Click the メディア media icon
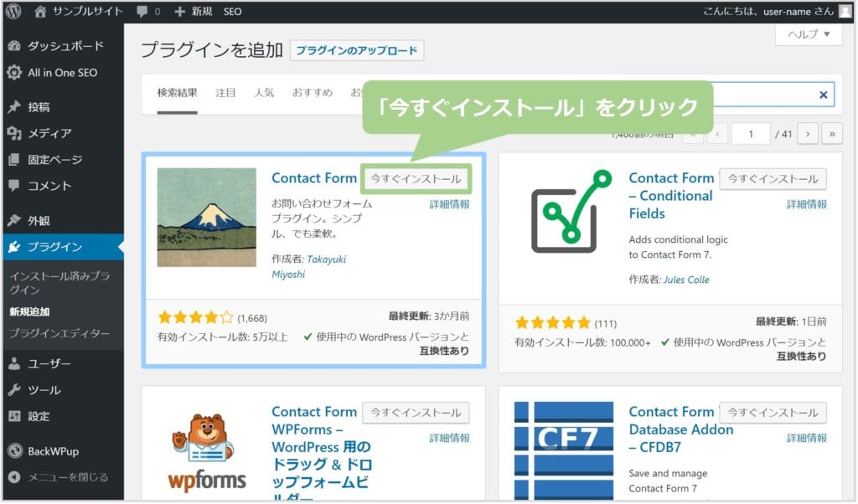 pyautogui.click(x=15, y=133)
